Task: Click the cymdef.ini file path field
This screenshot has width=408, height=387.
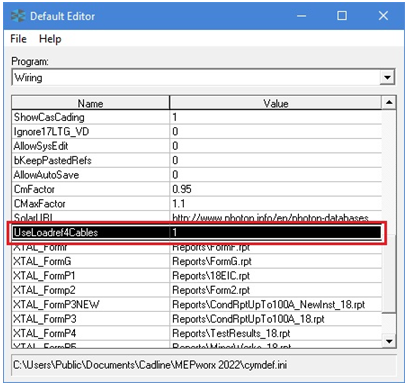Action: coord(204,365)
